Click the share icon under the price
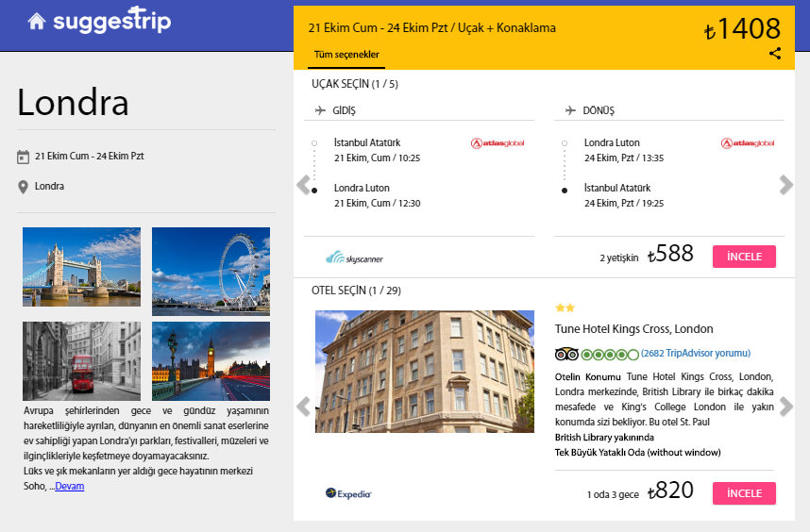Image resolution: width=810 pixels, height=532 pixels. tap(775, 54)
